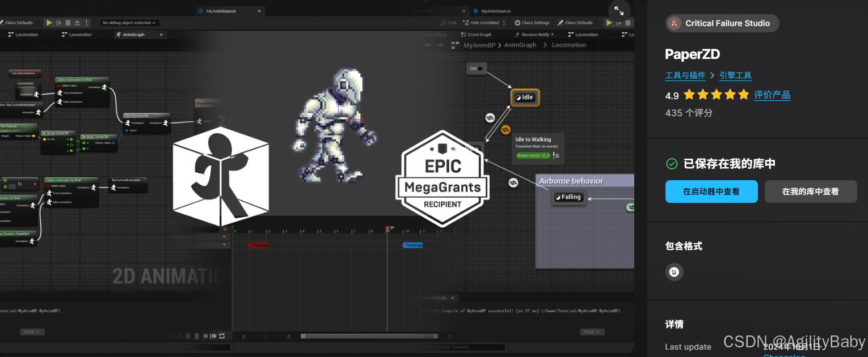Open the 工具与插件 category link
The height and width of the screenshot is (357, 868).
click(685, 75)
